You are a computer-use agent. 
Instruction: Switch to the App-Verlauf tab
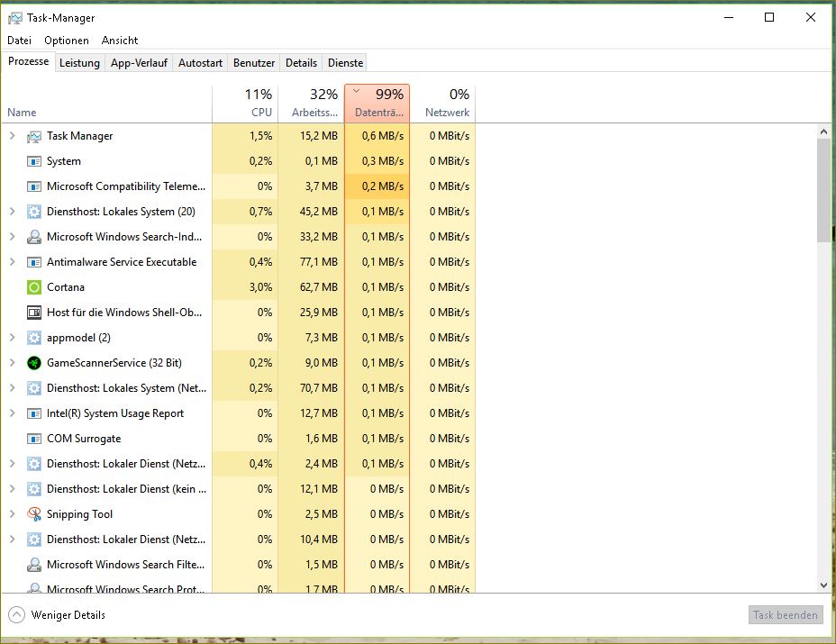coord(139,63)
